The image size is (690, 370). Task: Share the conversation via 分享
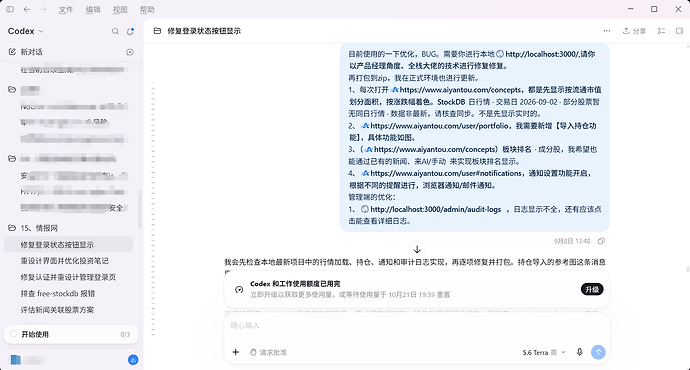(634, 31)
